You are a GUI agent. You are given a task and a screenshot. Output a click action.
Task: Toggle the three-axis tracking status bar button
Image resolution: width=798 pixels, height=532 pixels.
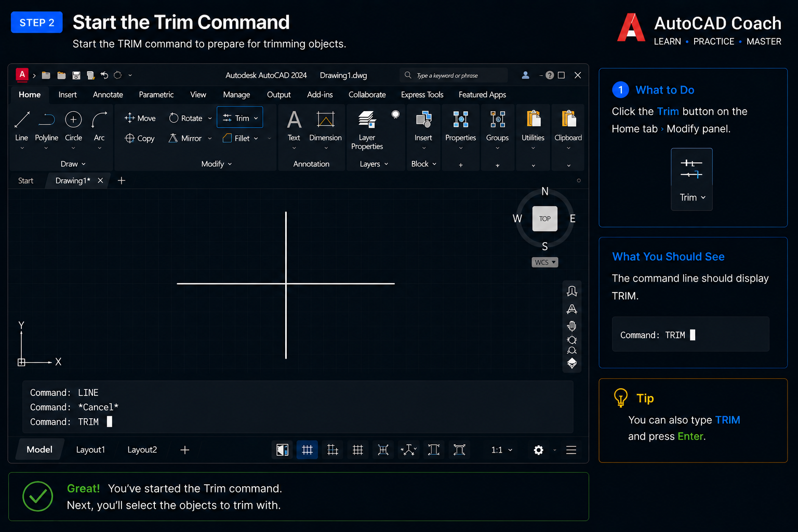click(x=409, y=450)
